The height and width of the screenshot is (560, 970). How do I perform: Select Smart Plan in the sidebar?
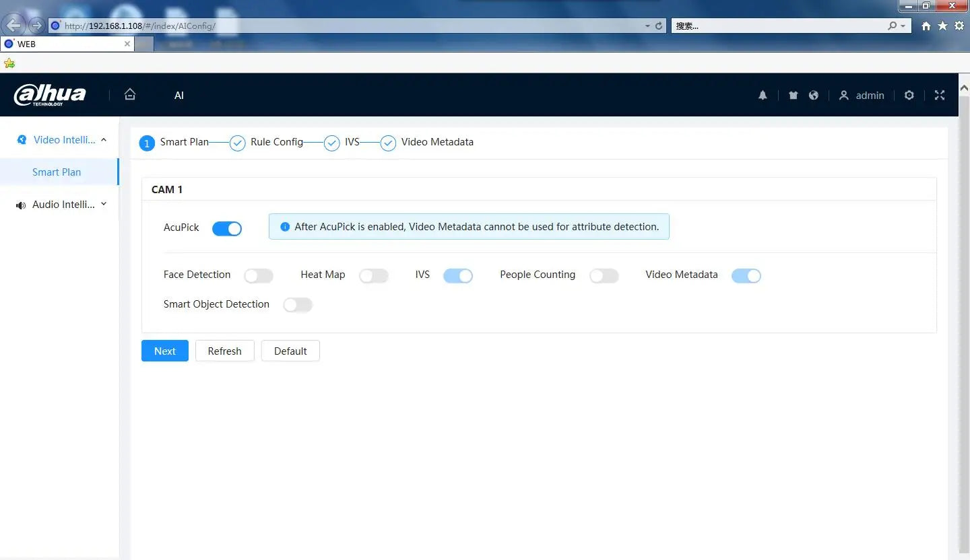(57, 172)
